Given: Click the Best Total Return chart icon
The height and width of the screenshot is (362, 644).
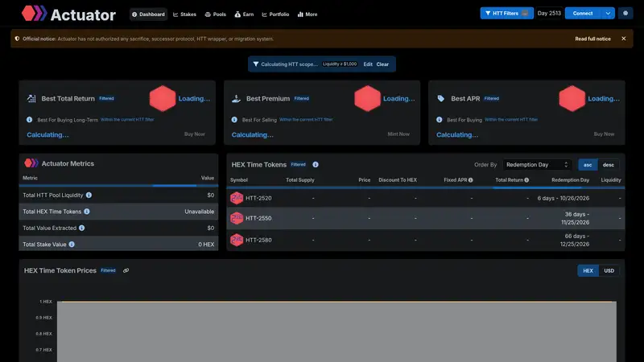Looking at the screenshot, I should (x=31, y=98).
